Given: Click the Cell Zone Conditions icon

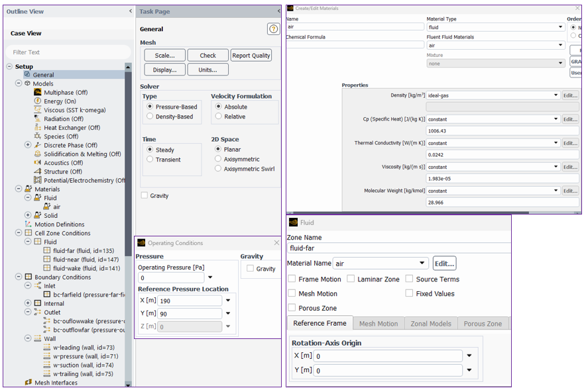Looking at the screenshot, I should point(28,232).
